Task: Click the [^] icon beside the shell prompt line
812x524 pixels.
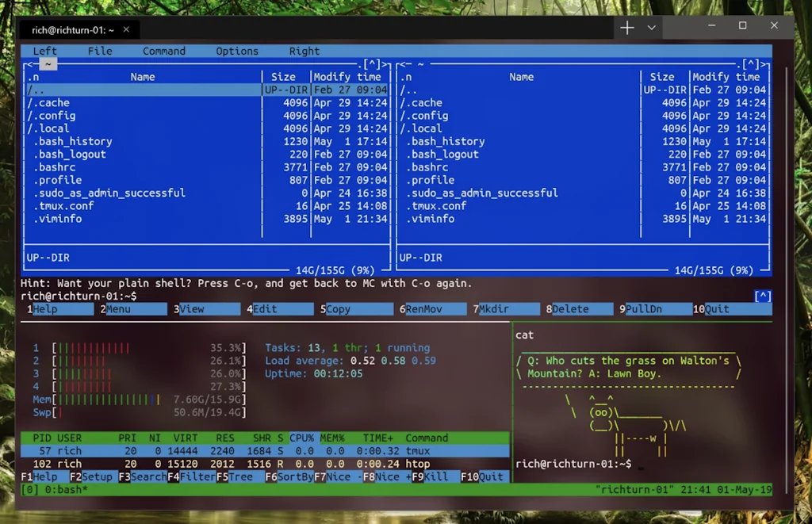Action: pyautogui.click(x=762, y=296)
